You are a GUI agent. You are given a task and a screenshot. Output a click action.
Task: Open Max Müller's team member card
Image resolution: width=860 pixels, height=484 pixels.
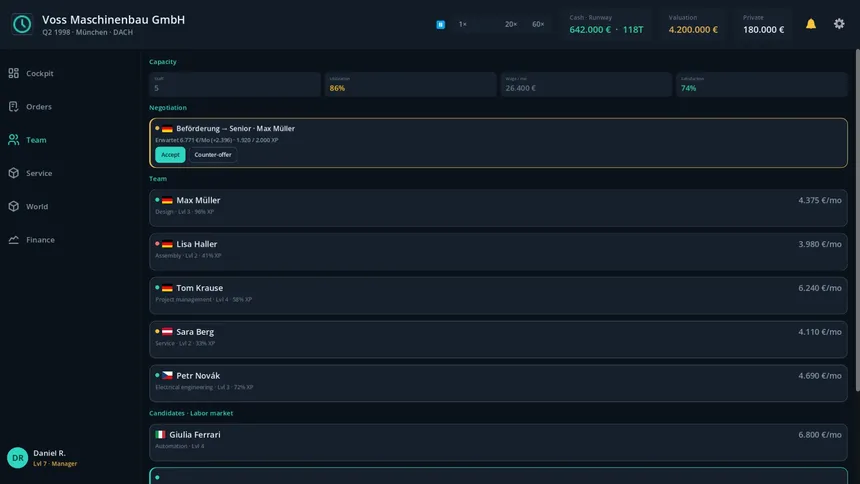(498, 208)
